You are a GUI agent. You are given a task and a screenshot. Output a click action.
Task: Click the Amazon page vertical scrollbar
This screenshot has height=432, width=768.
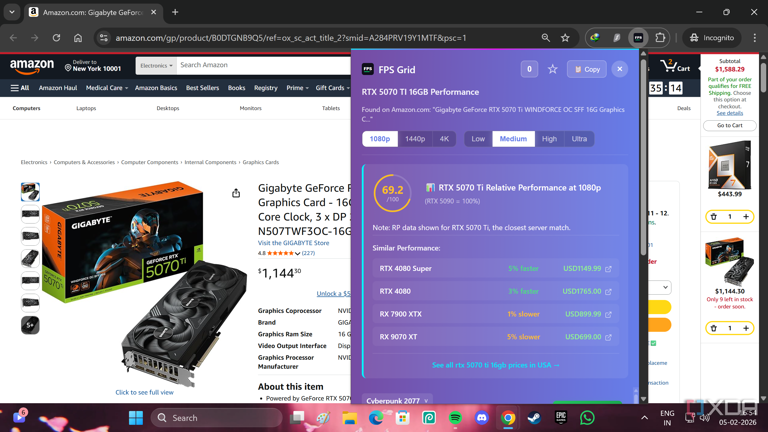pos(764,76)
